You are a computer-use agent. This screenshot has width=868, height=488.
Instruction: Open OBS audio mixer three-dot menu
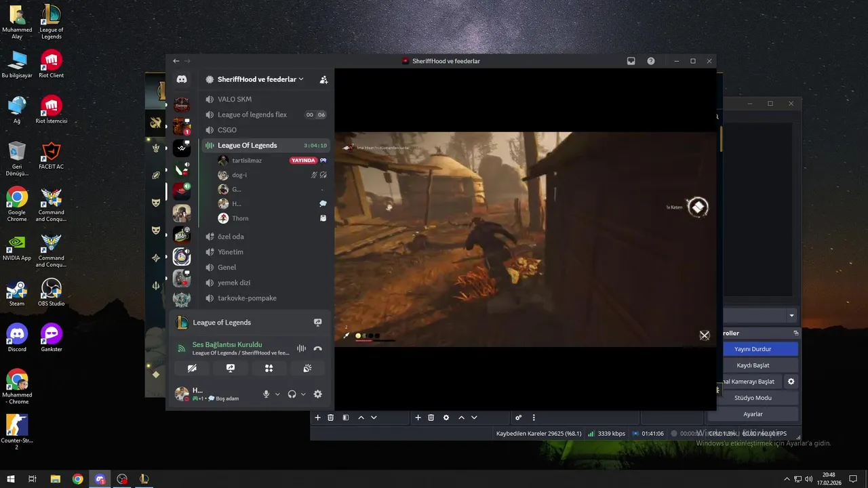click(534, 418)
